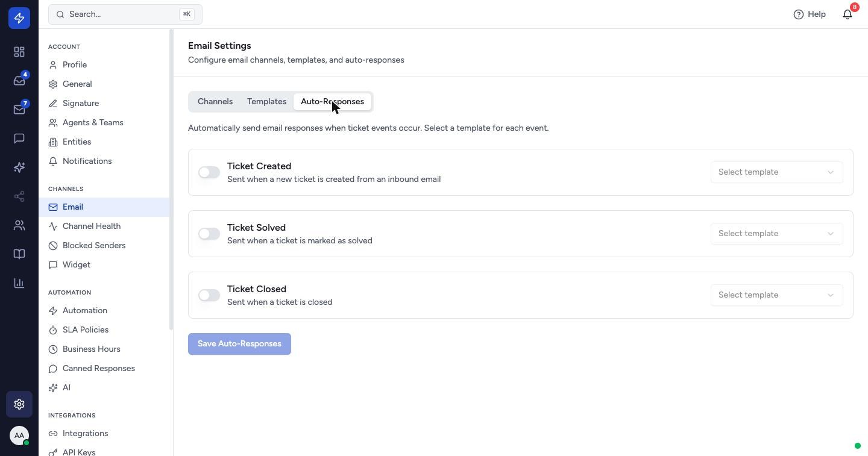Enable the Ticket Created auto-response toggle
The image size is (868, 456).
pos(209,172)
